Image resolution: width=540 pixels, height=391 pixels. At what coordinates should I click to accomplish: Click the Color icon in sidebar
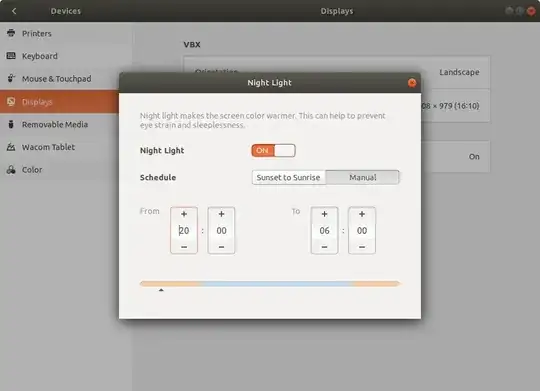11,170
